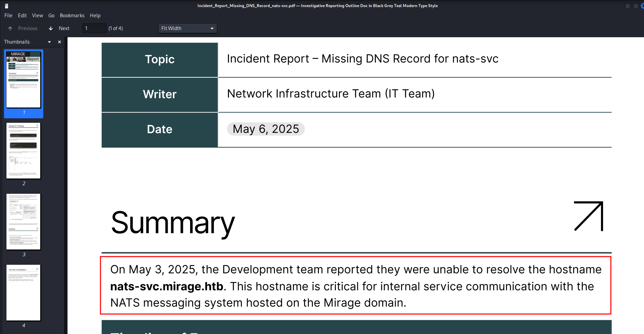Image resolution: width=644 pixels, height=334 pixels.
Task: Click the diagonal arrow beside Summary
Action: (588, 216)
